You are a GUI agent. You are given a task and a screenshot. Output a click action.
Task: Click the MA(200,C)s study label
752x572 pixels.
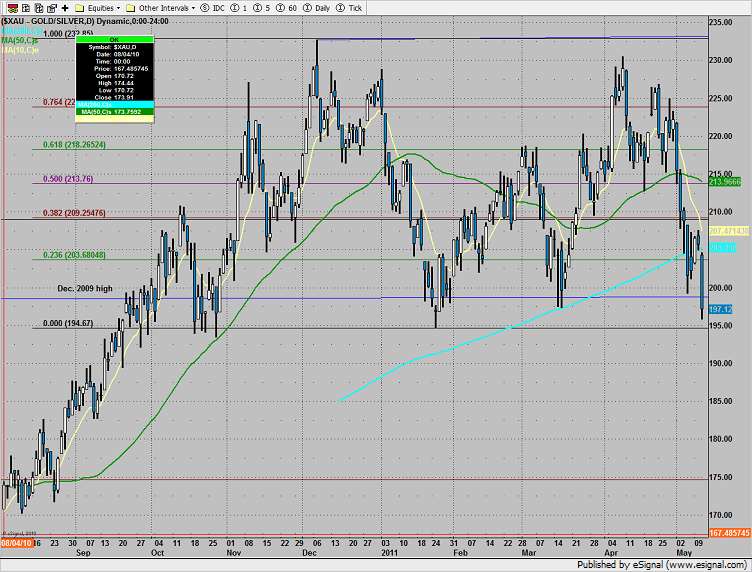(21, 31)
